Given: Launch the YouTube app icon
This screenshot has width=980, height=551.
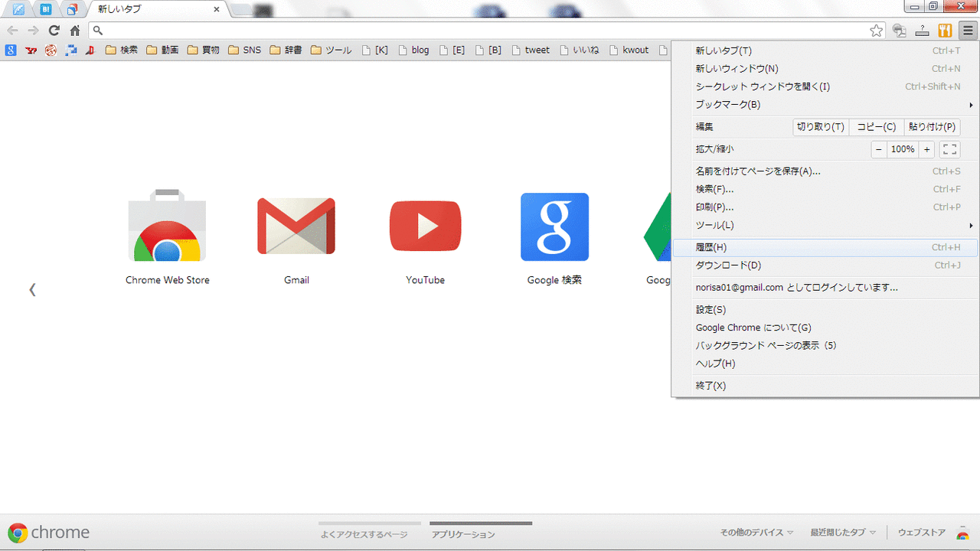Looking at the screenshot, I should tap(425, 226).
